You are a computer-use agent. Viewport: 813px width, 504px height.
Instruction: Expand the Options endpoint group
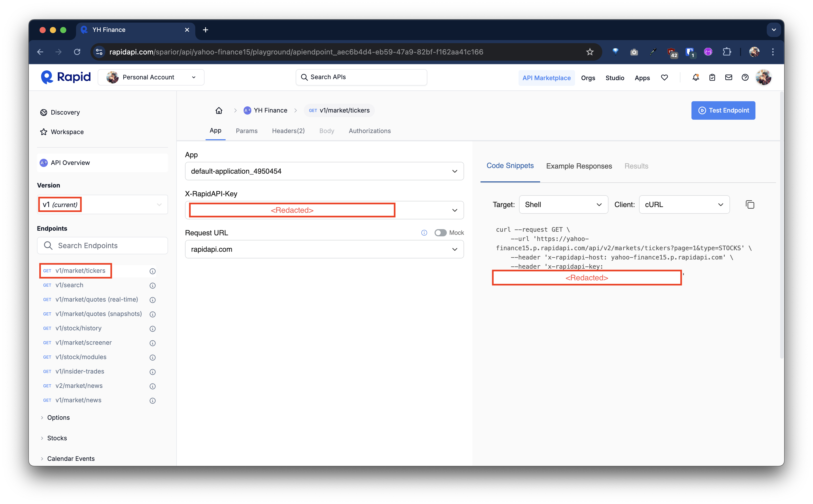click(x=55, y=417)
